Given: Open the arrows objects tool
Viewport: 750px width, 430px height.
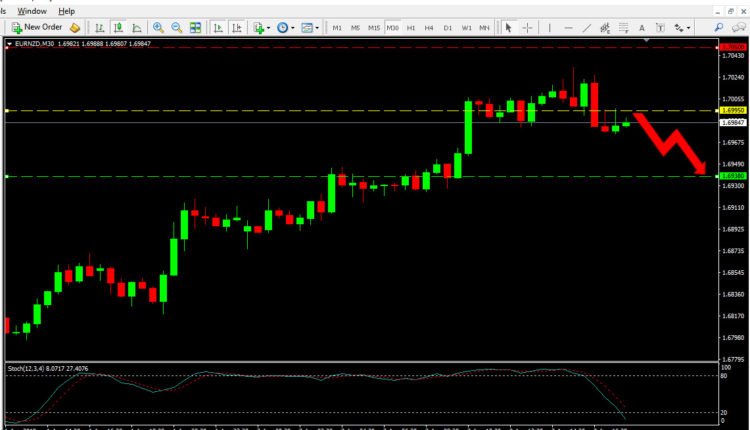Looking at the screenshot, I should tap(679, 28).
